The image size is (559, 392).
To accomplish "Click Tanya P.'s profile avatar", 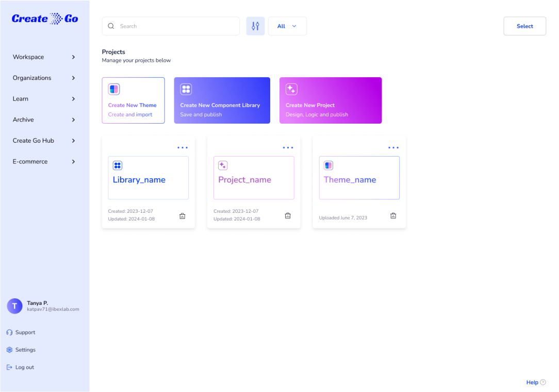I will tap(14, 306).
